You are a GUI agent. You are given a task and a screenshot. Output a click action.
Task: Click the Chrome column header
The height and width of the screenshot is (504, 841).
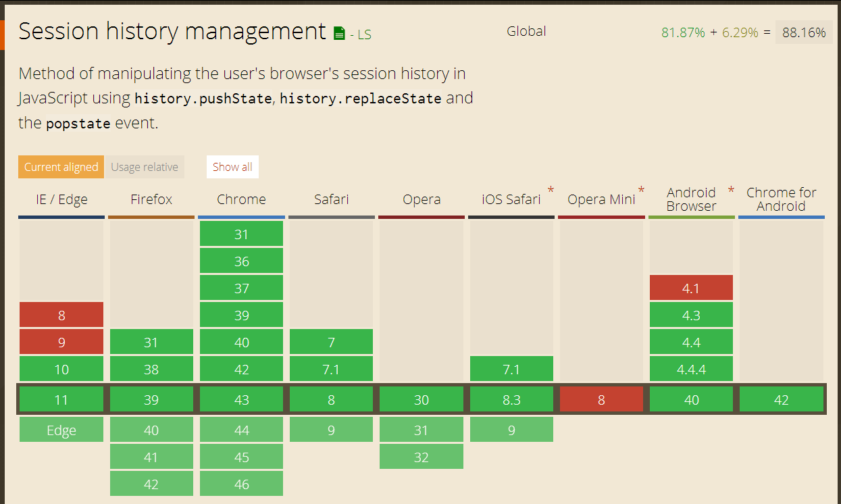[x=241, y=199]
